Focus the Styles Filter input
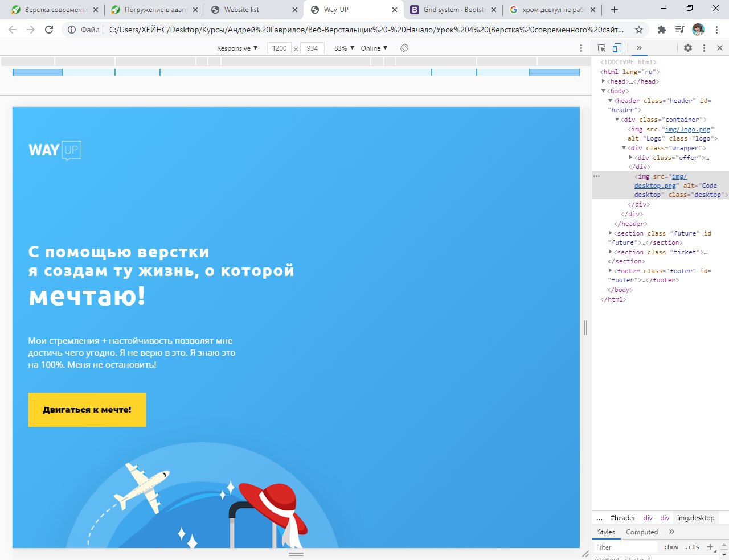This screenshot has width=729, height=560. pyautogui.click(x=626, y=547)
